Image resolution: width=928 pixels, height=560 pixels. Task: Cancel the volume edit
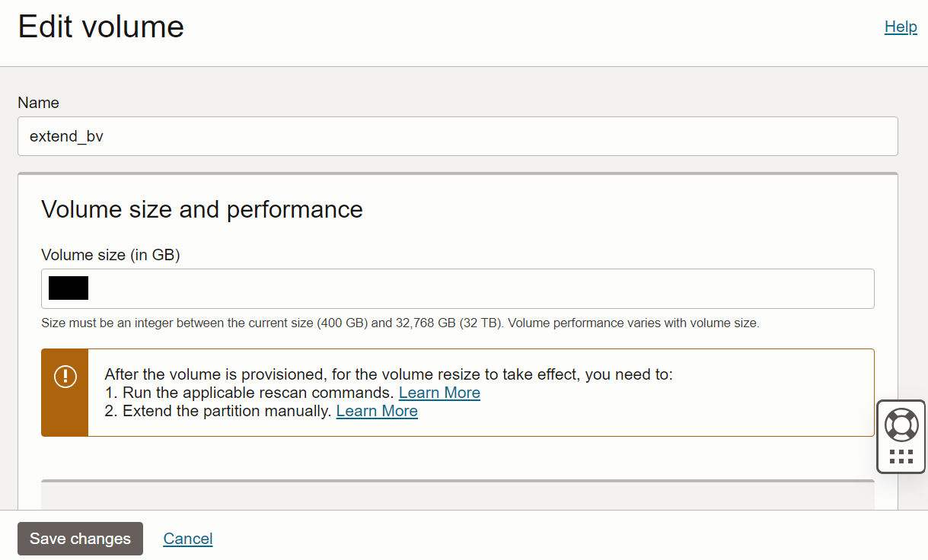pyautogui.click(x=188, y=539)
